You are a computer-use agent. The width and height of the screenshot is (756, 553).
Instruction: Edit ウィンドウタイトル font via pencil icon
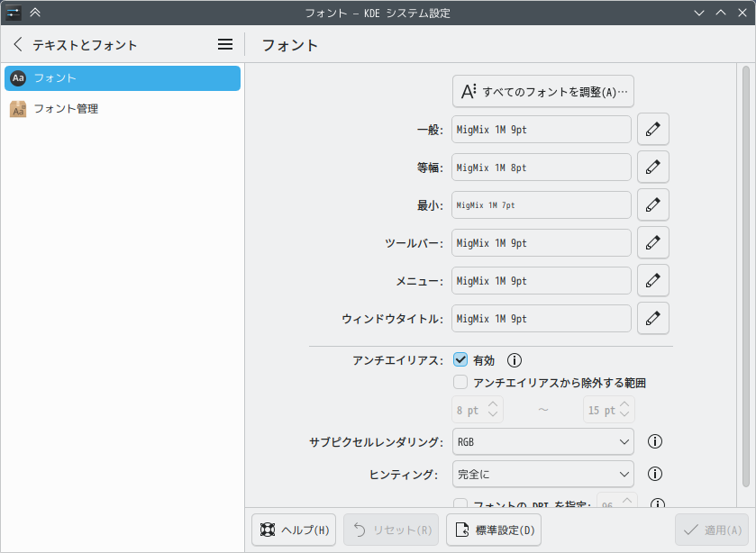[653, 319]
